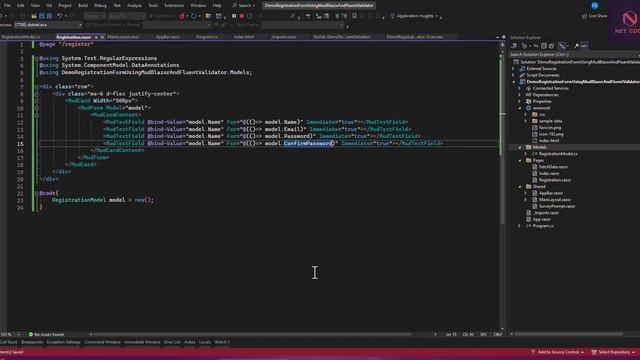640x360 pixels.
Task: Collapse the @code block outline toggle
Action: click(37, 193)
